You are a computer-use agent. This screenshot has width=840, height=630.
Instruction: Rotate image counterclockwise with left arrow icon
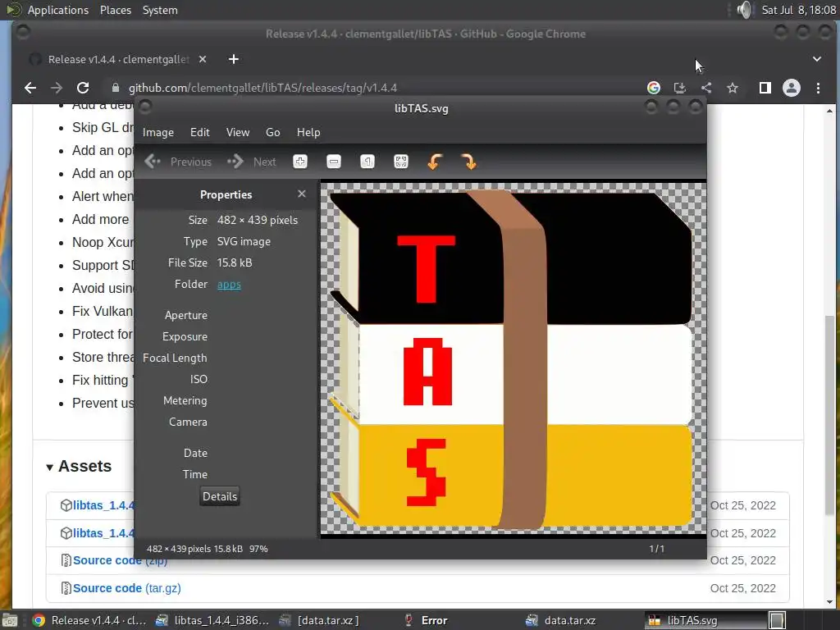(435, 162)
